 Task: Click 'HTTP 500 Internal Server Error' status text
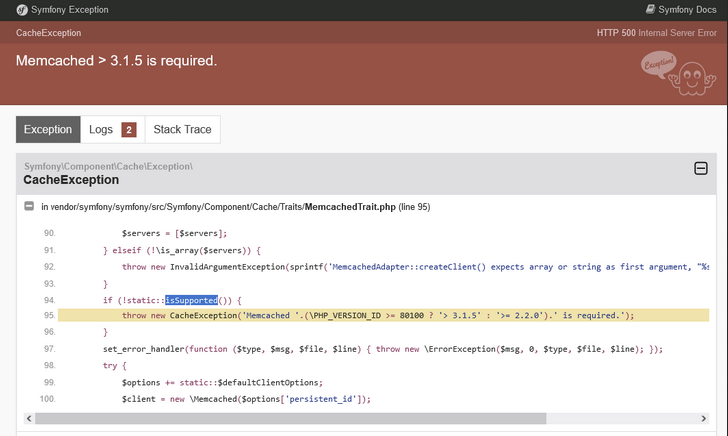656,33
